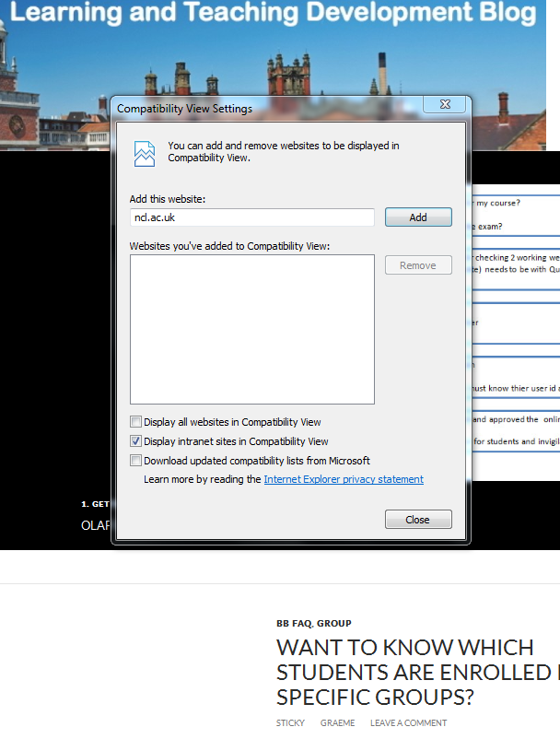Image resolution: width=560 pixels, height=739 pixels.
Task: Click the LEAVE A COMMENT link
Action: (408, 723)
